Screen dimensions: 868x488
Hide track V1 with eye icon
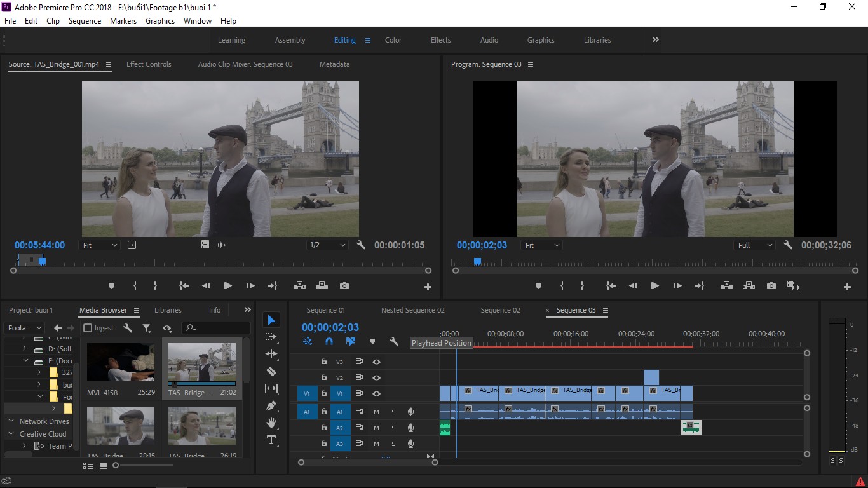point(376,393)
